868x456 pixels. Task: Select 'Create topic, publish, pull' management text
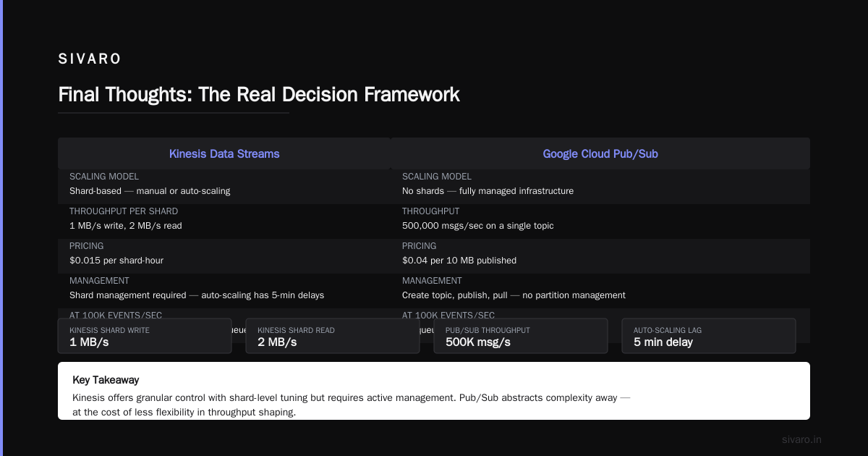514,295
